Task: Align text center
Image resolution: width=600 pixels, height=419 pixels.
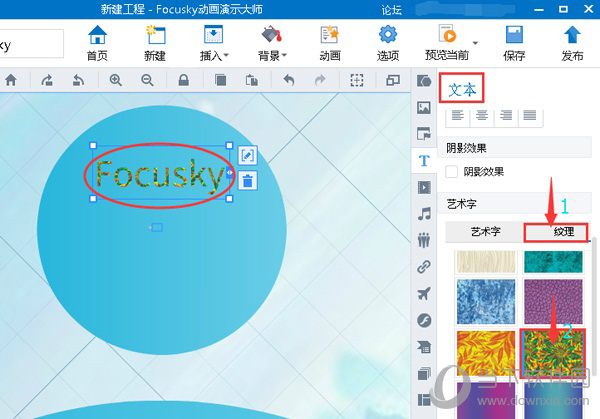Action: pos(482,115)
